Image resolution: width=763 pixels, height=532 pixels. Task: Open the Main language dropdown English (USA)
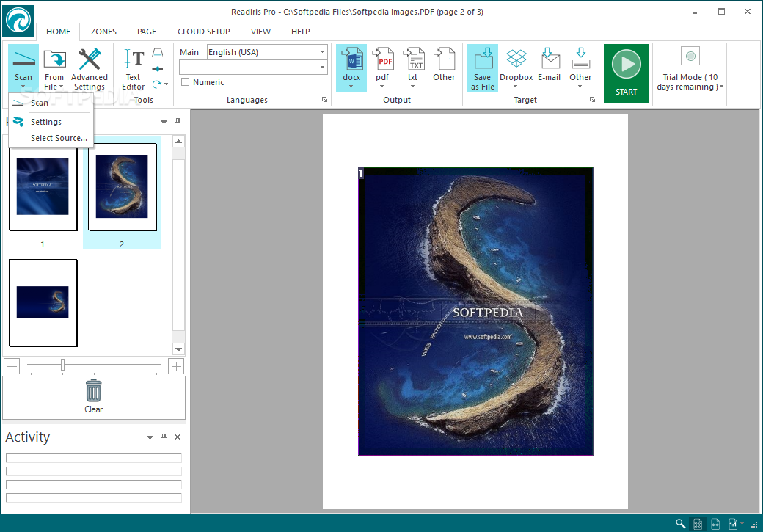(267, 52)
